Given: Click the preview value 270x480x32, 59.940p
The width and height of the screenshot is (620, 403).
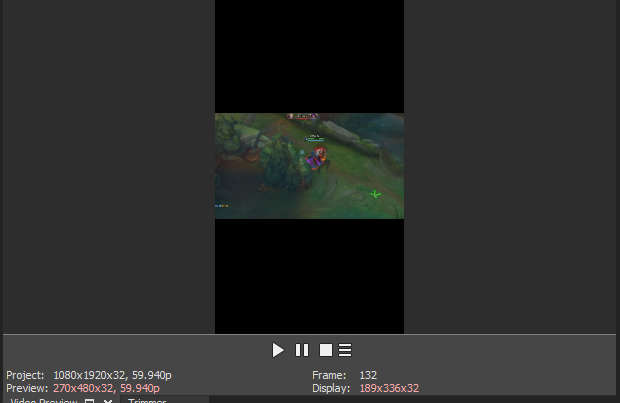Looking at the screenshot, I should pos(106,388).
